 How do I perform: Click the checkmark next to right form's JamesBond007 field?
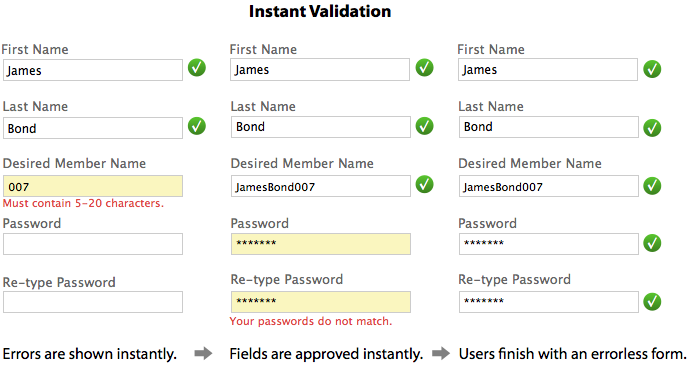652,186
